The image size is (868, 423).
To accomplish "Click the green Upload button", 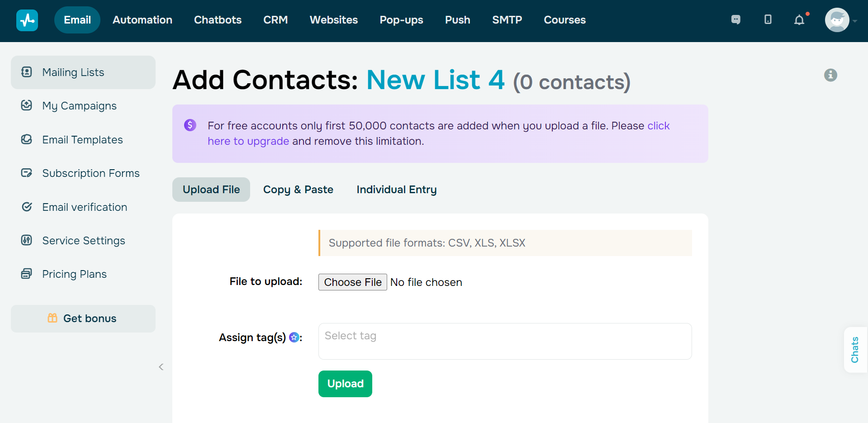I will tap(345, 384).
